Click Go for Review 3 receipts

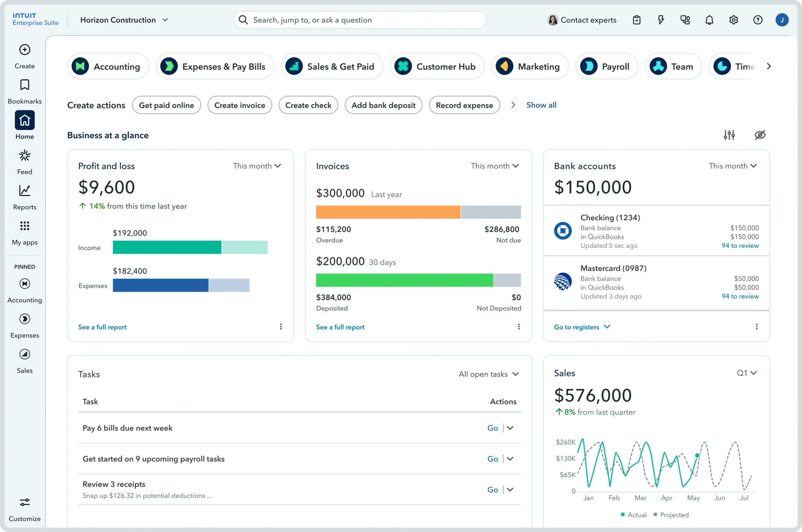492,490
